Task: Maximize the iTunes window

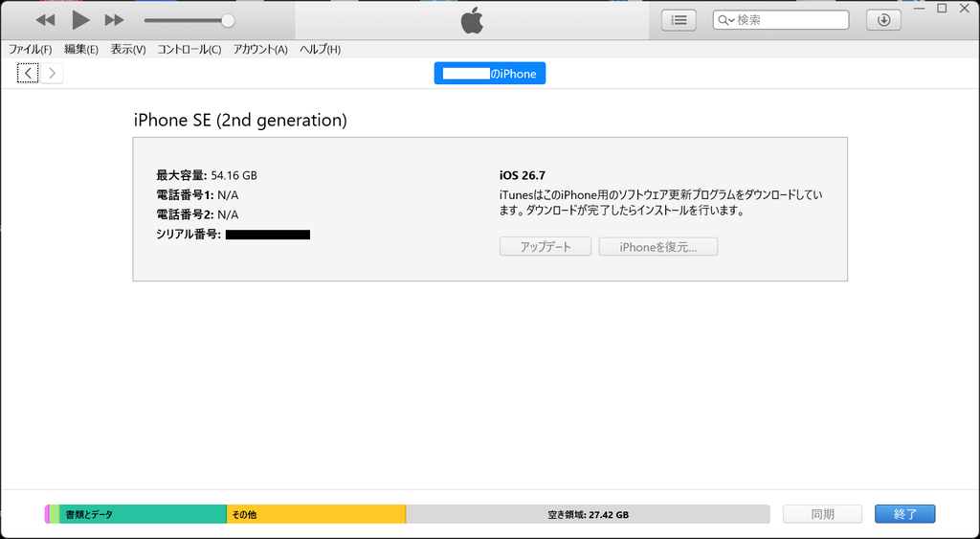Action: click(x=942, y=8)
